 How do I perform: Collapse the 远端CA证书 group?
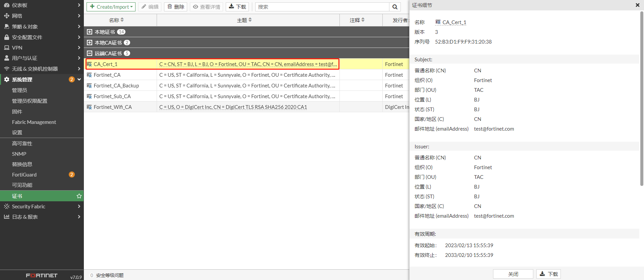pos(90,53)
